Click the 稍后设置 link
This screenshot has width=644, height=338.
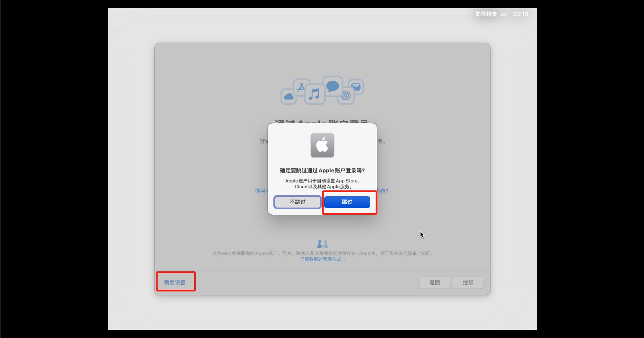175,283
